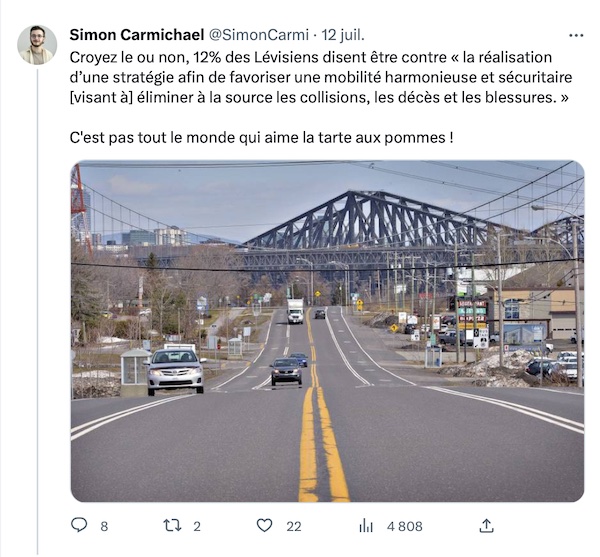Share the tweet using the upload arrow icon
Viewport: 600px width, 557px height.
[x=486, y=526]
